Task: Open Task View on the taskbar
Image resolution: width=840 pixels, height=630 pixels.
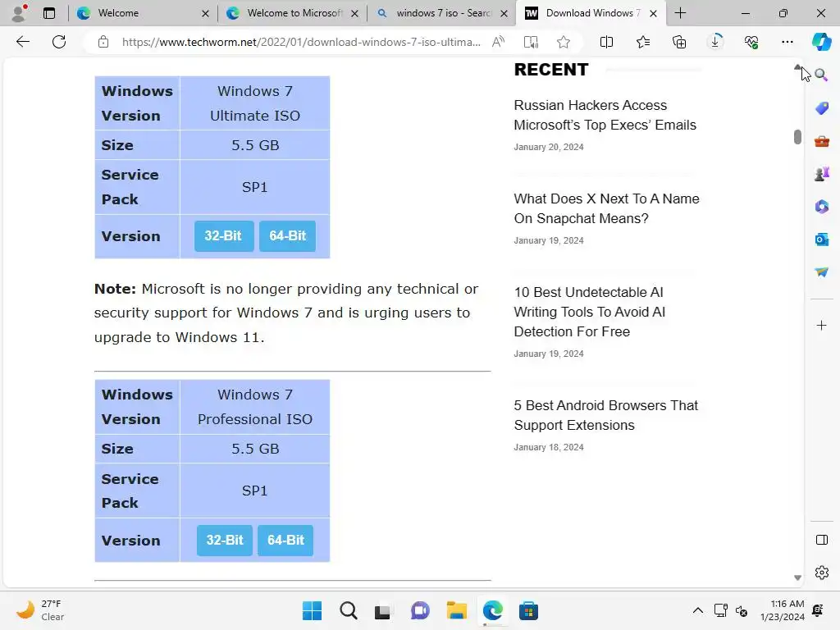Action: [x=382, y=610]
